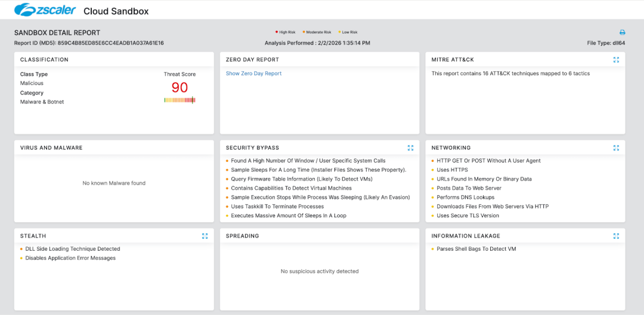Click the threat score gauge bar

click(x=179, y=100)
